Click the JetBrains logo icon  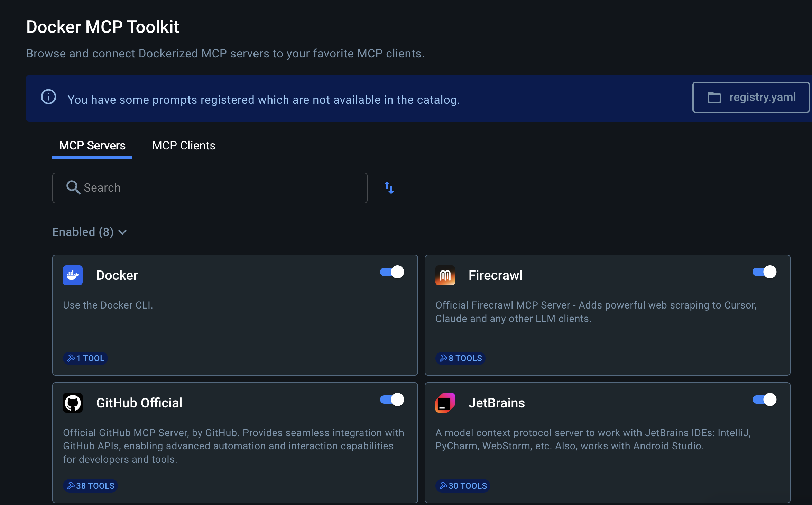pyautogui.click(x=445, y=403)
